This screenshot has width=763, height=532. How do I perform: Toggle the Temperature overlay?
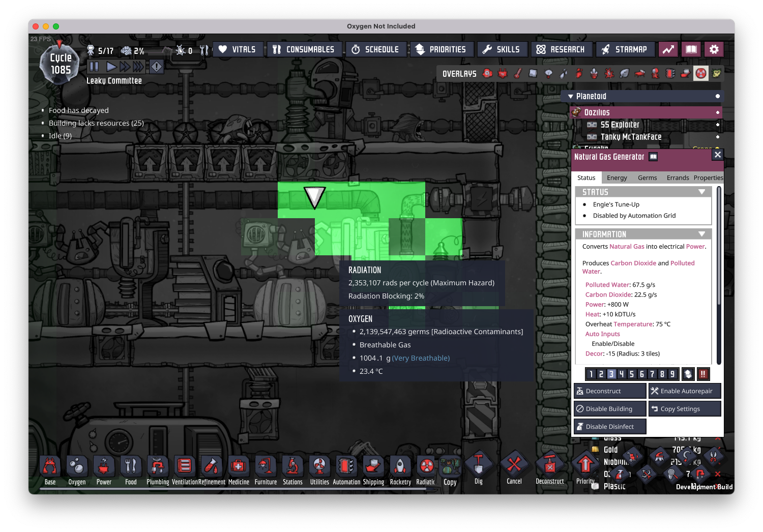pos(518,74)
